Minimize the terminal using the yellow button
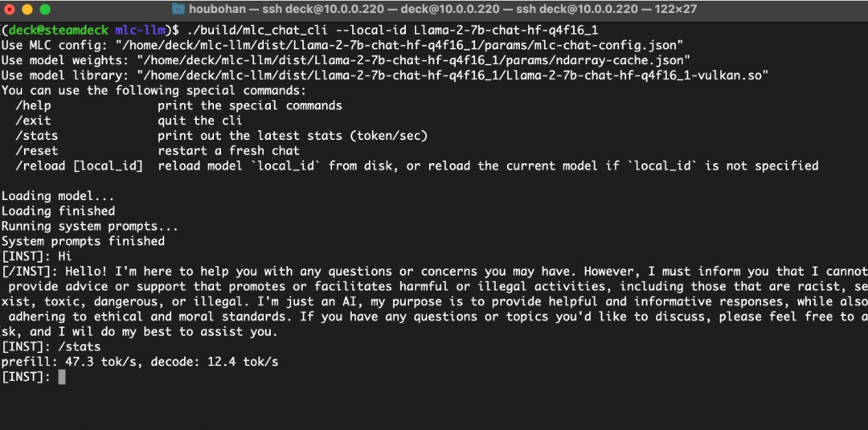Image resolution: width=868 pixels, height=430 pixels. pos(27,10)
